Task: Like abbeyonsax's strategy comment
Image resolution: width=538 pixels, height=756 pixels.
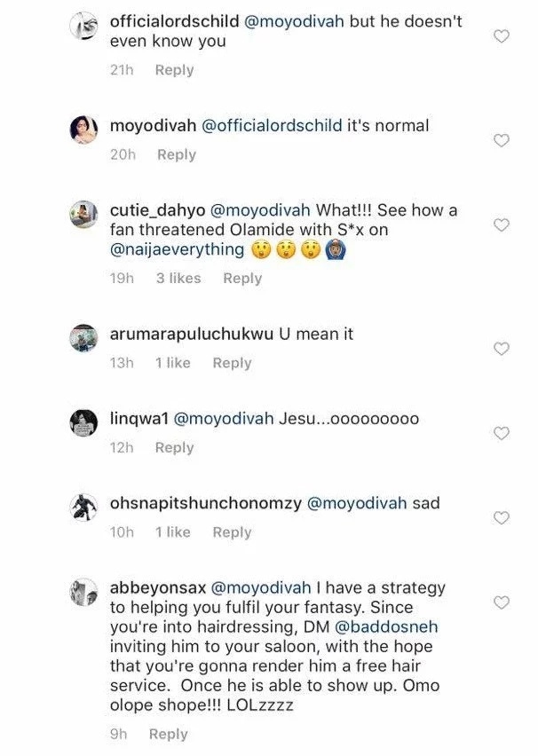Action: 501,602
